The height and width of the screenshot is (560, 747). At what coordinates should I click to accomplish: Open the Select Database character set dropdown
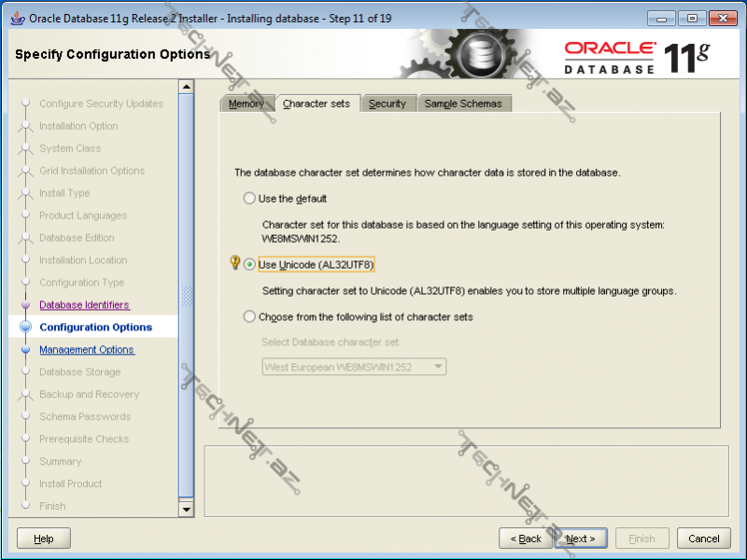[354, 367]
